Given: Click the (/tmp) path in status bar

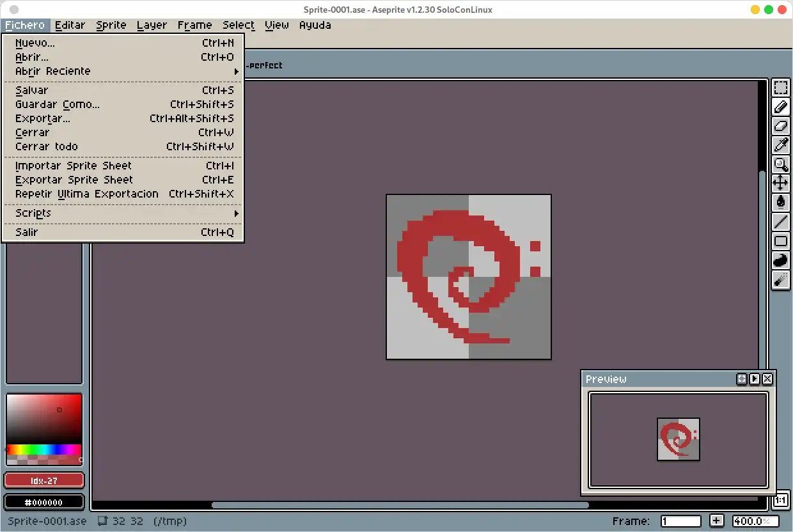Looking at the screenshot, I should pyautogui.click(x=170, y=521).
